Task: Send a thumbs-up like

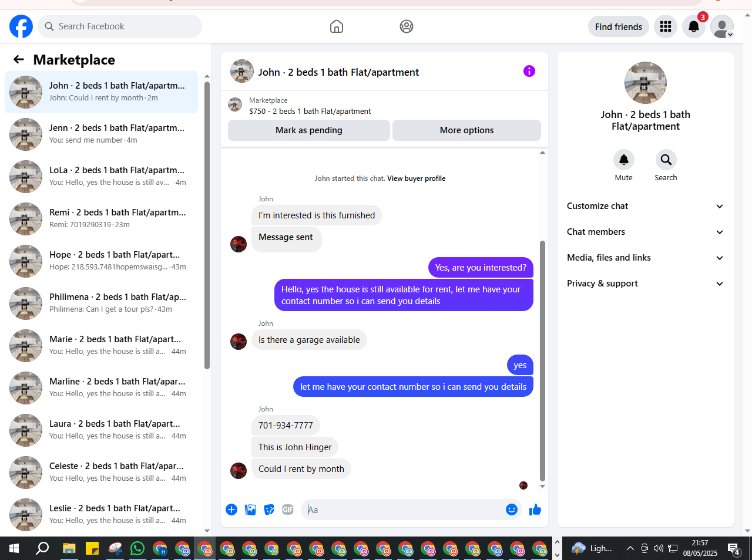Action: click(535, 510)
